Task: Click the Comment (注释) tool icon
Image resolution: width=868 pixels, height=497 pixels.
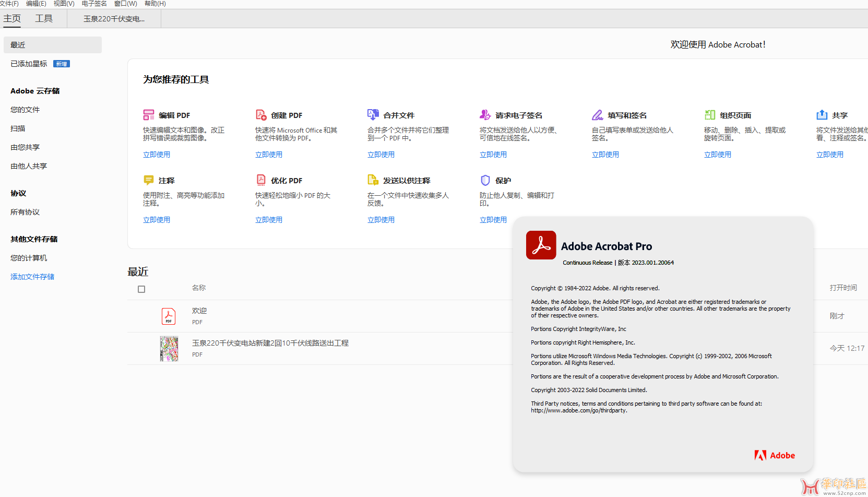Action: (x=149, y=180)
